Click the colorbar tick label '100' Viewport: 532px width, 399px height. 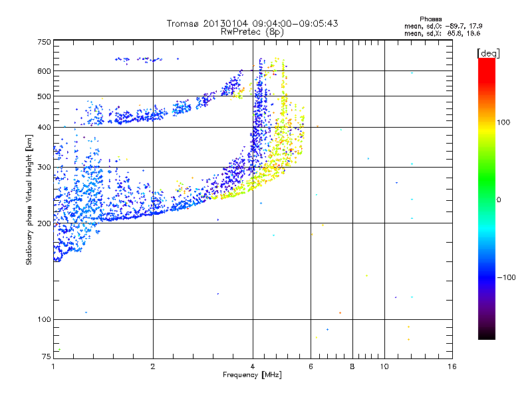(x=503, y=122)
